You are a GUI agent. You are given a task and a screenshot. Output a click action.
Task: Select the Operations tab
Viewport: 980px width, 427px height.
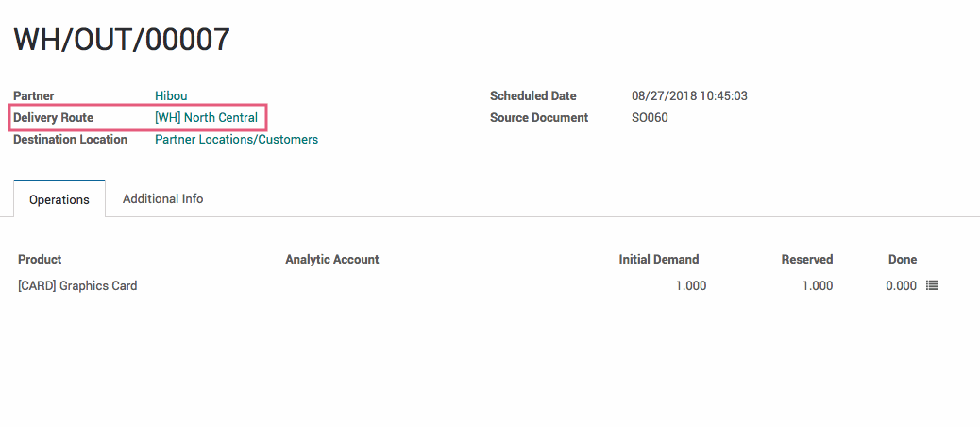(59, 200)
